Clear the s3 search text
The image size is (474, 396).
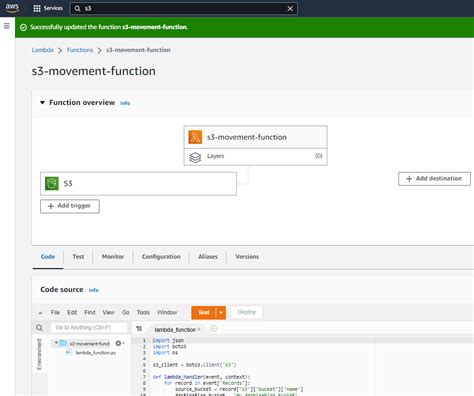pos(290,9)
